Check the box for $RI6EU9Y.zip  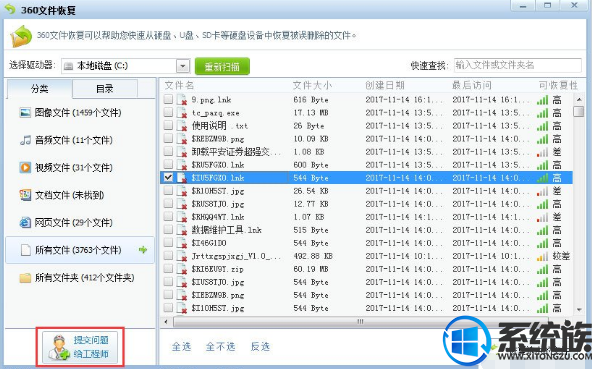168,269
